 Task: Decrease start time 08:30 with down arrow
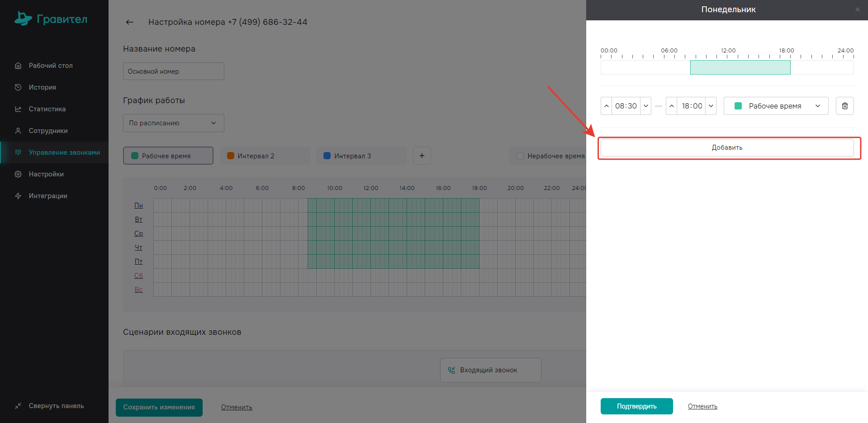[645, 106]
